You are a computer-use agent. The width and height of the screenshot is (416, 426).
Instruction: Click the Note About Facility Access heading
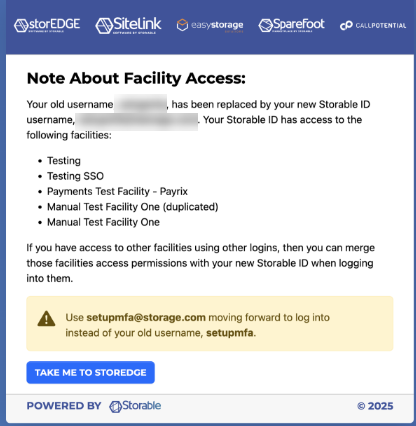click(x=136, y=78)
